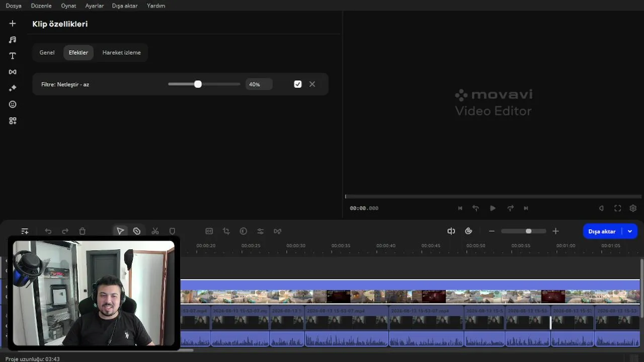
Task: Click the round icon left of zoom-out
Action: click(x=469, y=231)
